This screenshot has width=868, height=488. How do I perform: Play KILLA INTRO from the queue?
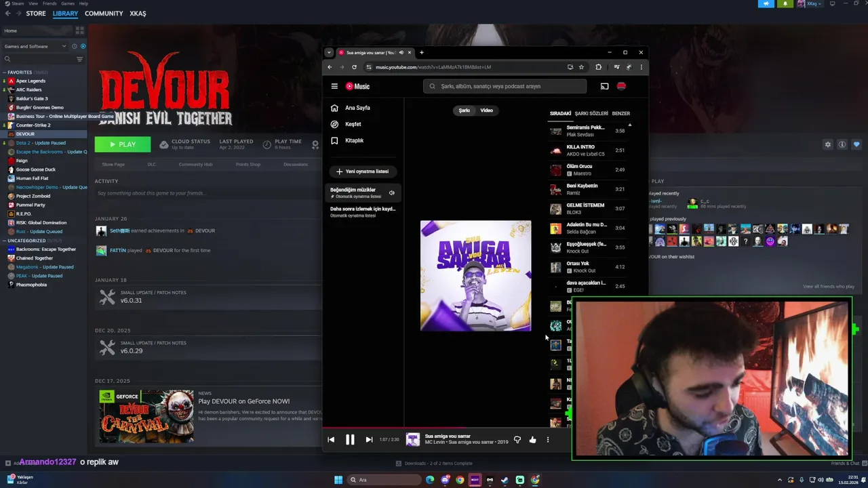click(589, 150)
